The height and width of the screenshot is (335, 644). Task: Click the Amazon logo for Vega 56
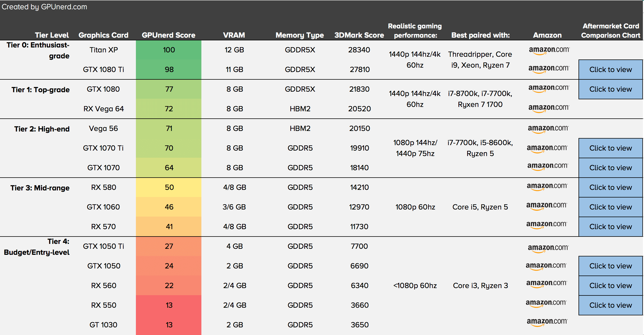click(548, 128)
